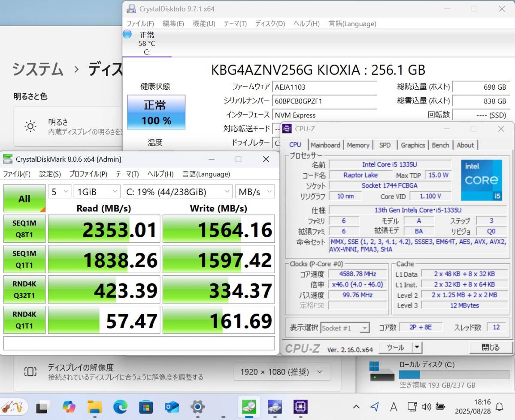Open the MB/s unit dropdown
Screen dimensions: 515x420
point(254,192)
